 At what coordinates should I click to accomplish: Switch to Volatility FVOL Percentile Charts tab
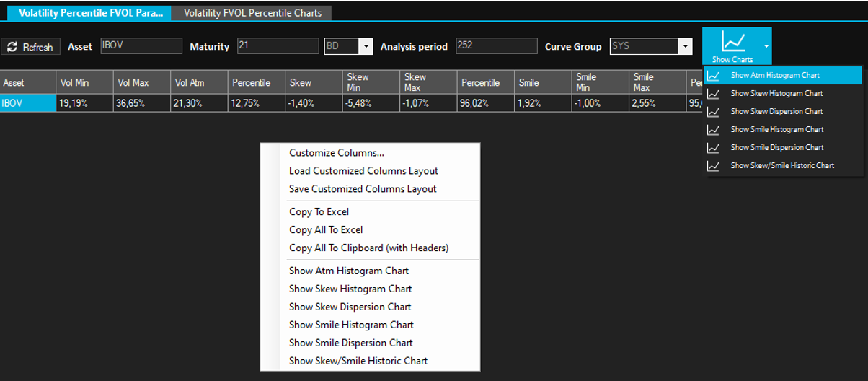[252, 13]
